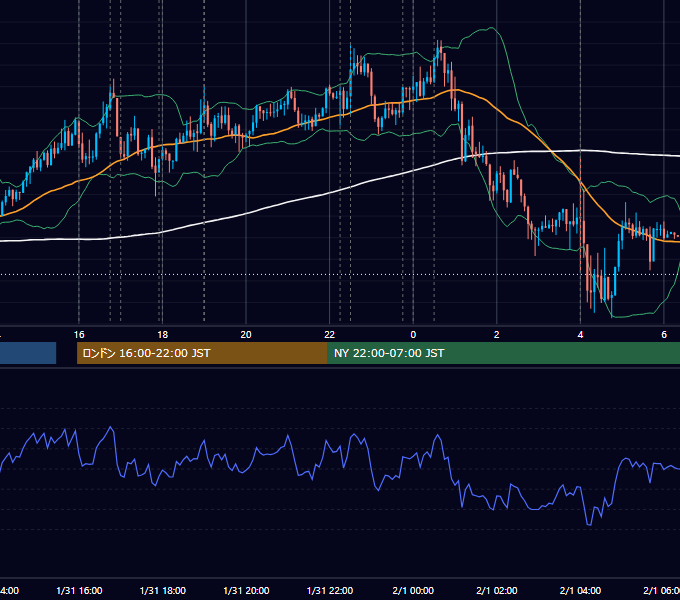This screenshot has height=600, width=680.
Task: Click the 2/1 02:00 date label
Action: coord(497,590)
